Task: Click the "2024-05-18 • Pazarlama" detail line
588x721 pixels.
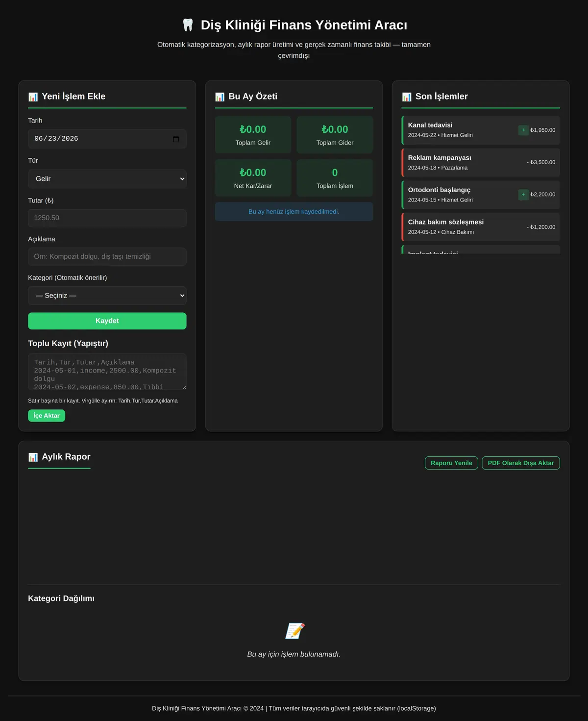Action: click(x=438, y=168)
